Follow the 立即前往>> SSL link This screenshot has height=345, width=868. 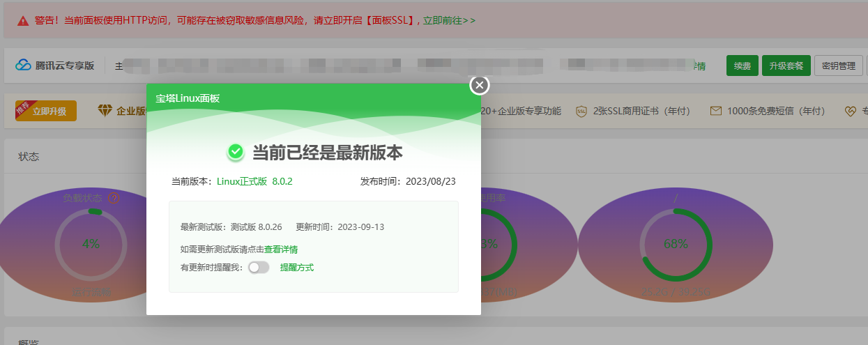click(449, 20)
